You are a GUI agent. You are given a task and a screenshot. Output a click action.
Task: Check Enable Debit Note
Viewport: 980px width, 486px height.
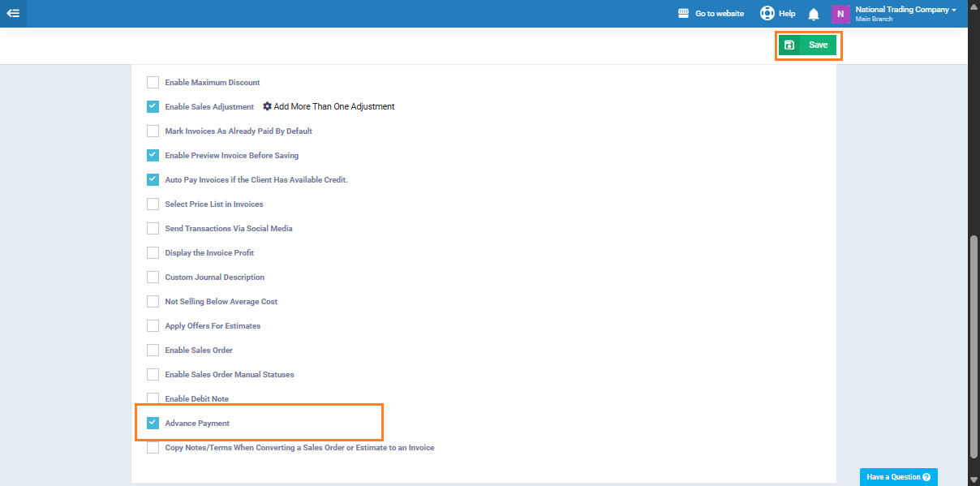[153, 398]
